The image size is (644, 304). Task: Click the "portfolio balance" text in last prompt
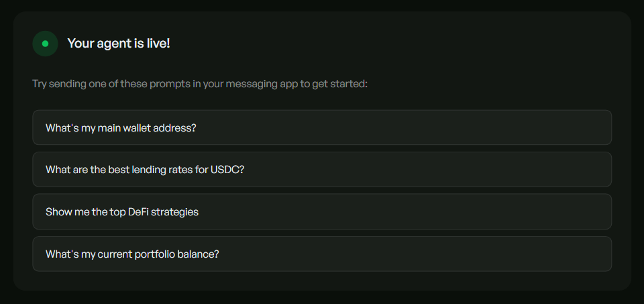coord(178,254)
